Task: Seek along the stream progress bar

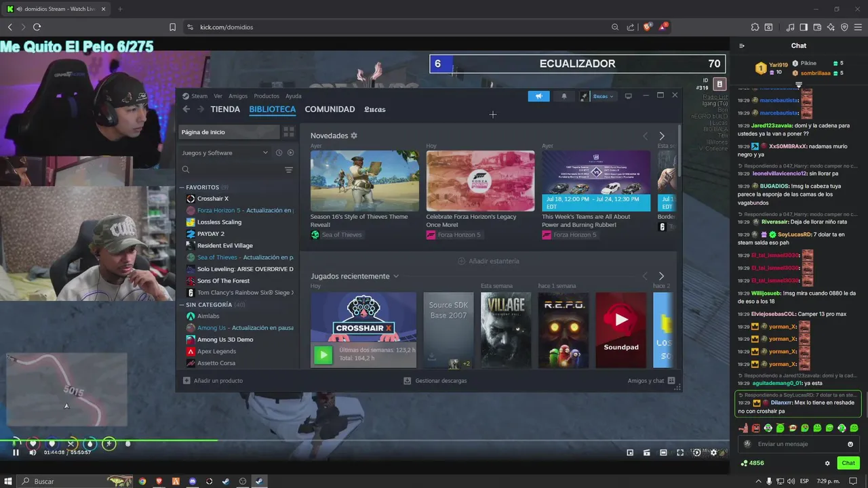Action: 366,441
